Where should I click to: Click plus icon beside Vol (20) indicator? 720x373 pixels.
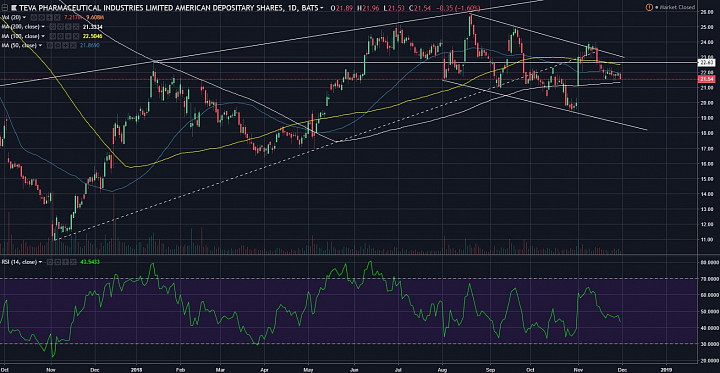coord(49,17)
